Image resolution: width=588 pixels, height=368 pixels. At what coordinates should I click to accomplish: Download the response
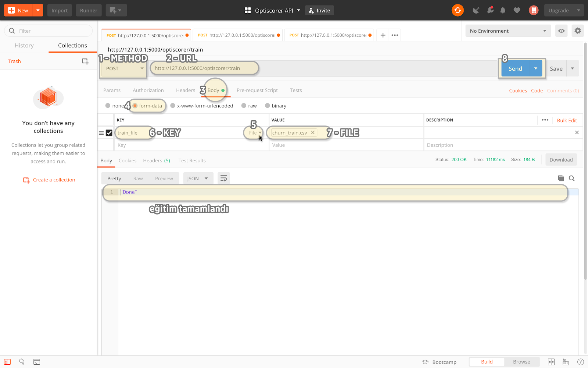point(561,160)
